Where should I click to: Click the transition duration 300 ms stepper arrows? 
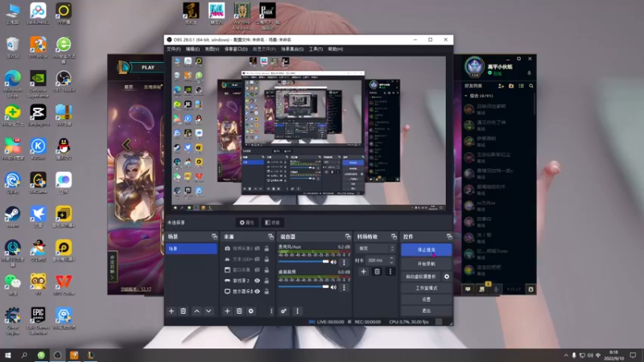(391, 260)
